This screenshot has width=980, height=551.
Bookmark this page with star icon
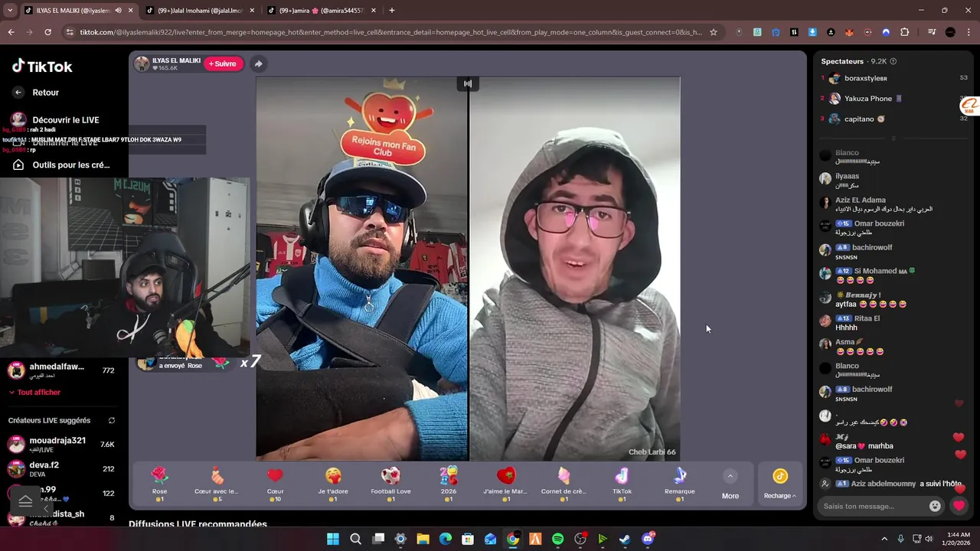point(714,32)
